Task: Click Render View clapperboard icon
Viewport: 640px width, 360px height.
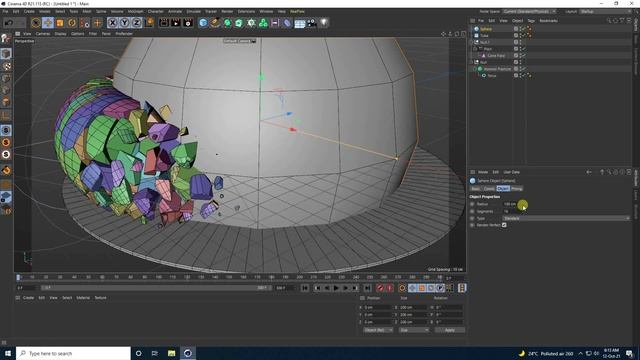Action: click(x=164, y=23)
